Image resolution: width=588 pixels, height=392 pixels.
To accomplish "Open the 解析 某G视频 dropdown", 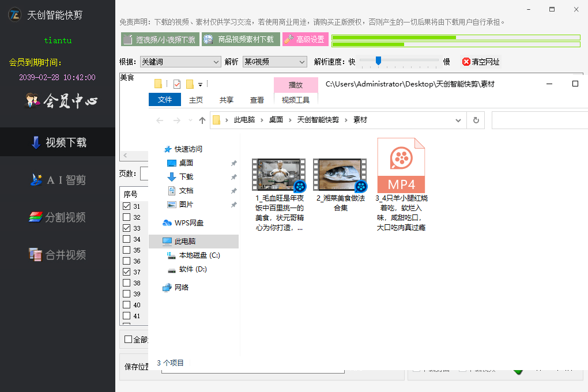I will point(275,62).
